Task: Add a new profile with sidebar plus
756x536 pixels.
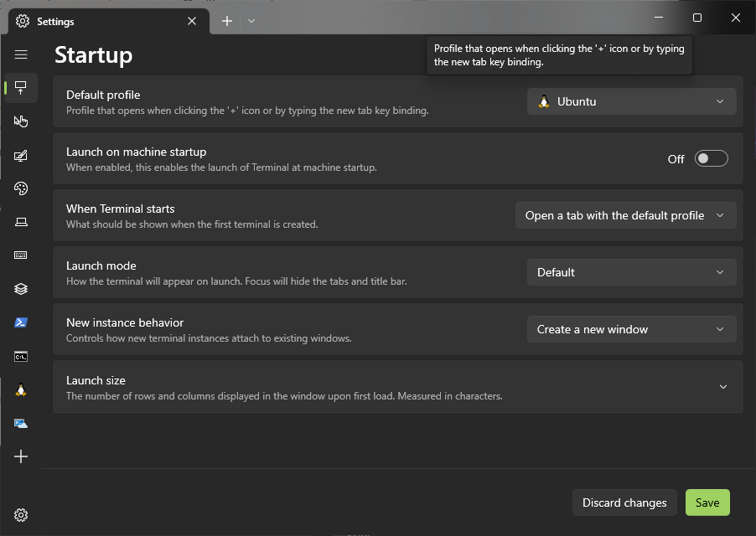Action: click(x=21, y=456)
